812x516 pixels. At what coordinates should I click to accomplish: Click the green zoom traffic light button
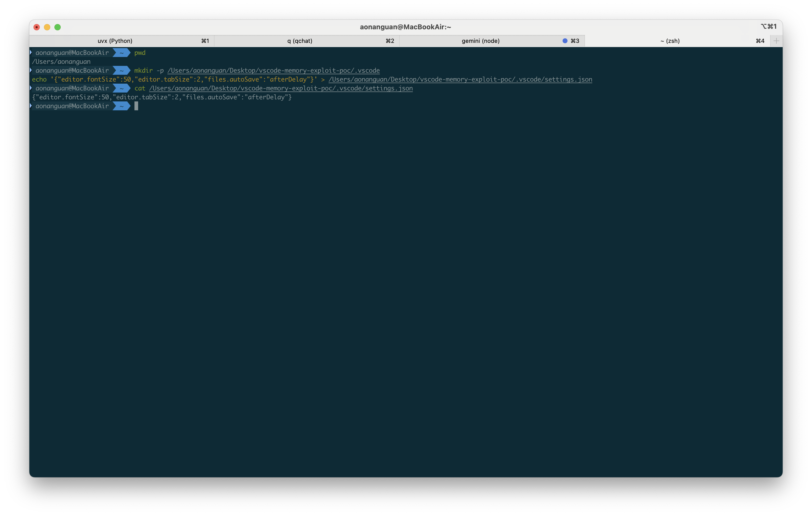(x=58, y=27)
